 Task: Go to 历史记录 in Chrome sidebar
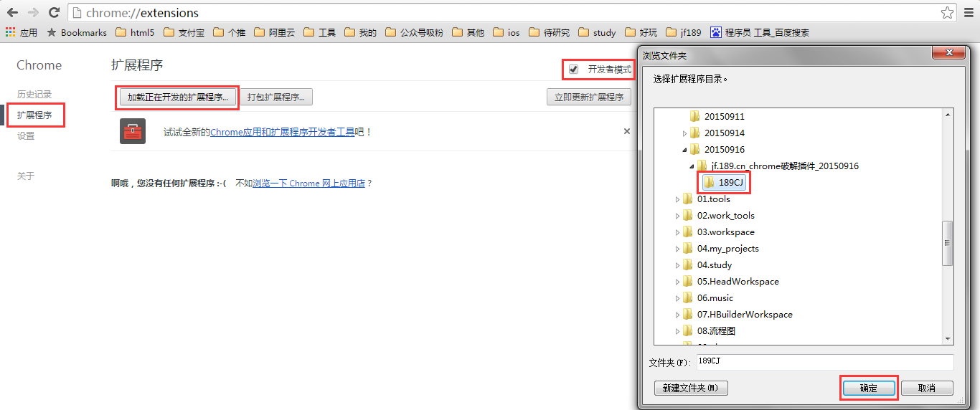pos(34,95)
